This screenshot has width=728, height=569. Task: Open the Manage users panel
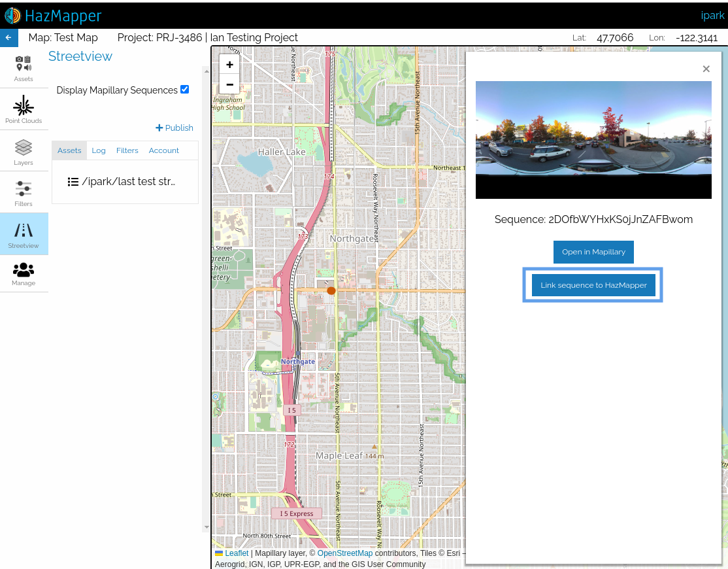(x=24, y=273)
